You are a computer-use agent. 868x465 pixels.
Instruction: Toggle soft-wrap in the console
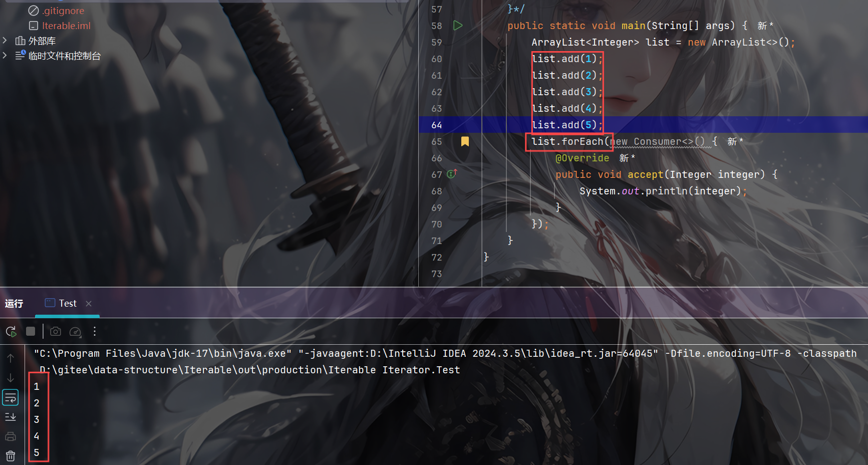point(11,397)
